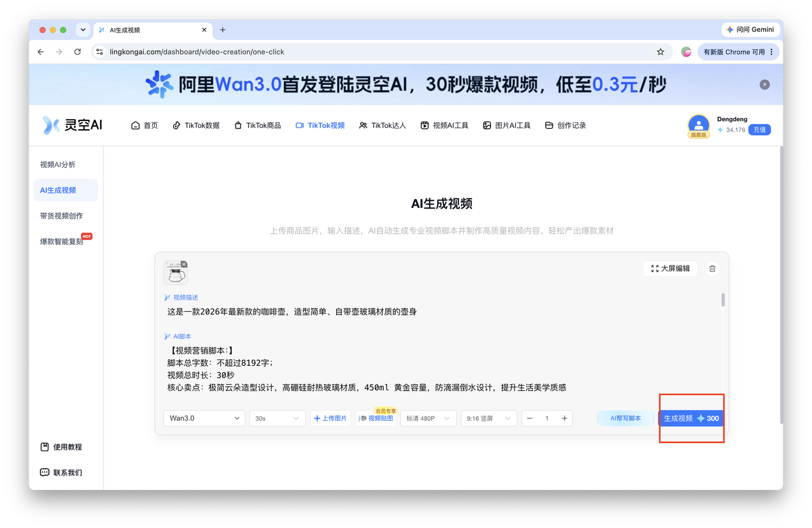The image size is (812, 528).
Task: Click the editor's vertical scrollbar
Action: 723,300
